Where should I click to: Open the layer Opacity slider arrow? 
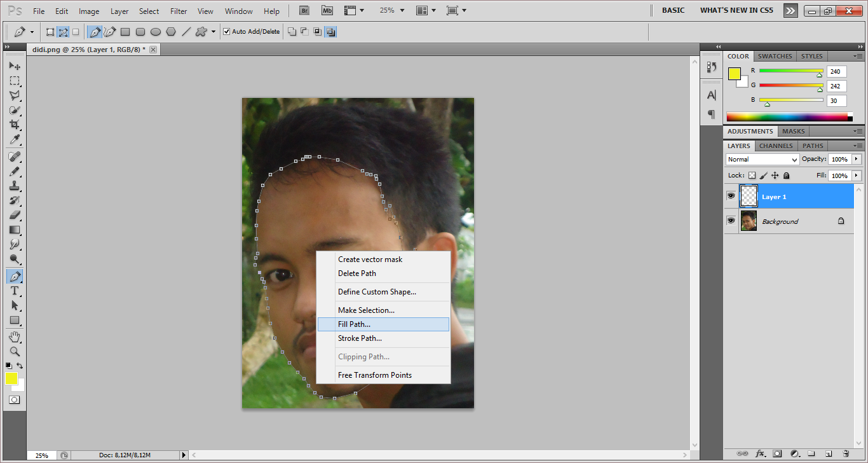[x=857, y=159]
